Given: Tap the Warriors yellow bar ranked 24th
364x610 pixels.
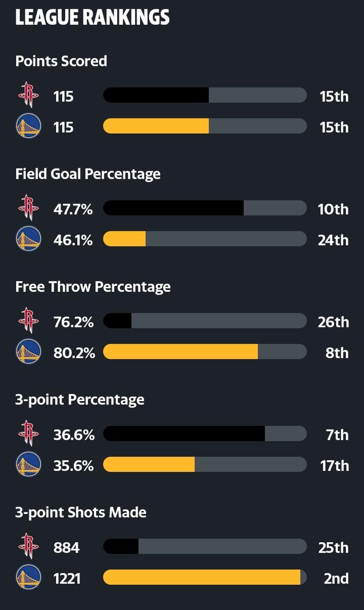Looking at the screenshot, I should 124,239.
